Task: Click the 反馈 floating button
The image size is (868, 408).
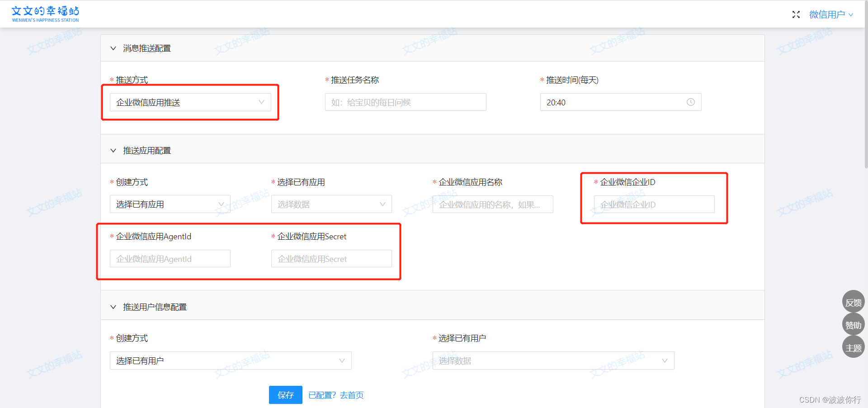Action: tap(854, 302)
